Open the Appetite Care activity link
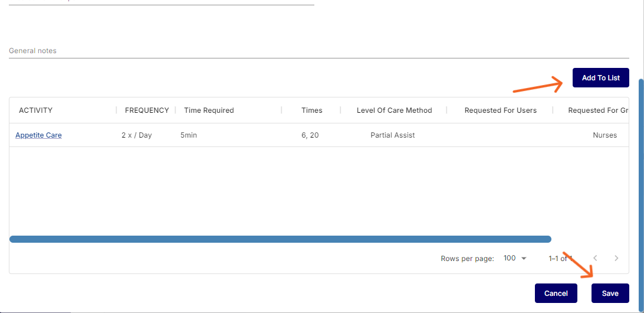Screen dimensions: 644x313 (38, 135)
